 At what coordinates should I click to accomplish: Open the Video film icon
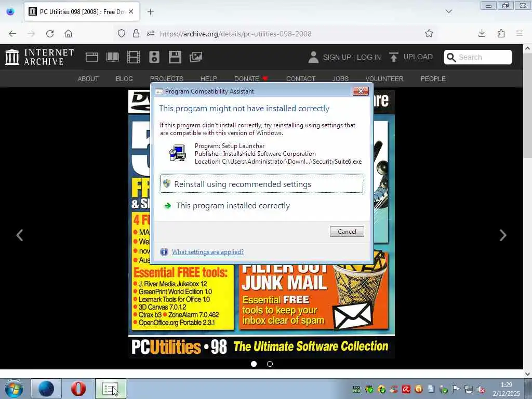[134, 57]
